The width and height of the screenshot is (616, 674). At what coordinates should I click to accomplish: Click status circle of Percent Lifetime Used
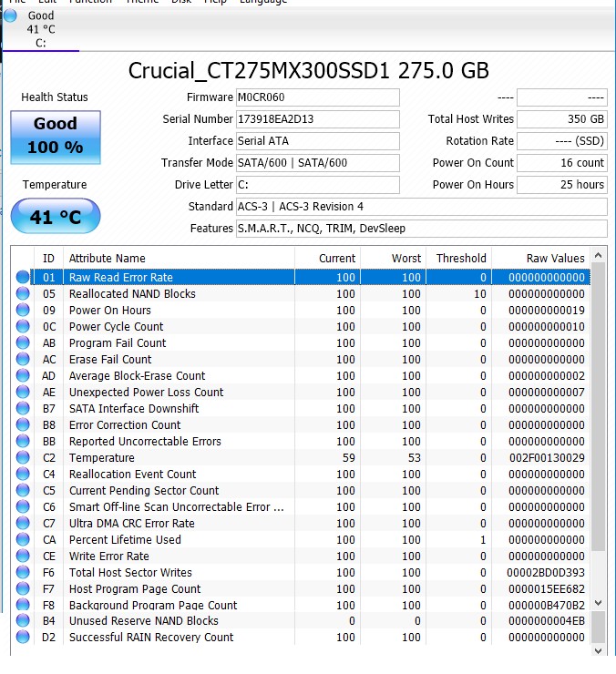[x=23, y=539]
